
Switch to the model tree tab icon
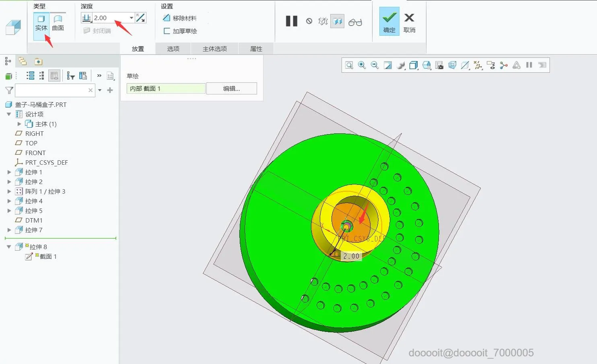click(8, 61)
